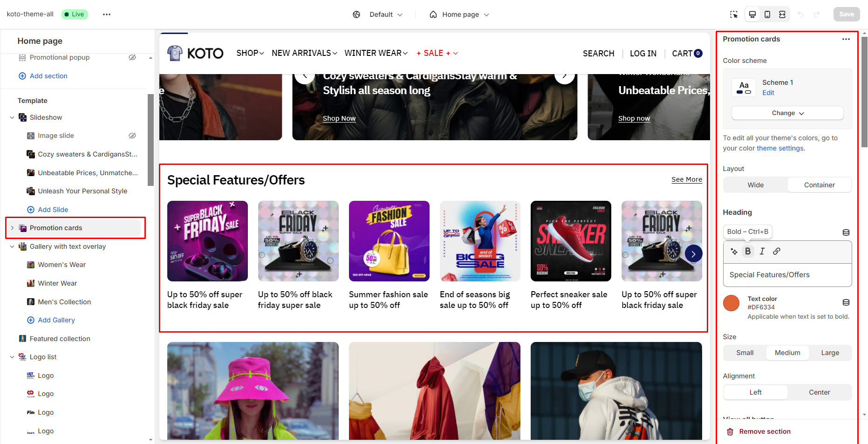This screenshot has height=444, width=868.
Task: Expand the Promotion cards section
Action: (x=12, y=228)
